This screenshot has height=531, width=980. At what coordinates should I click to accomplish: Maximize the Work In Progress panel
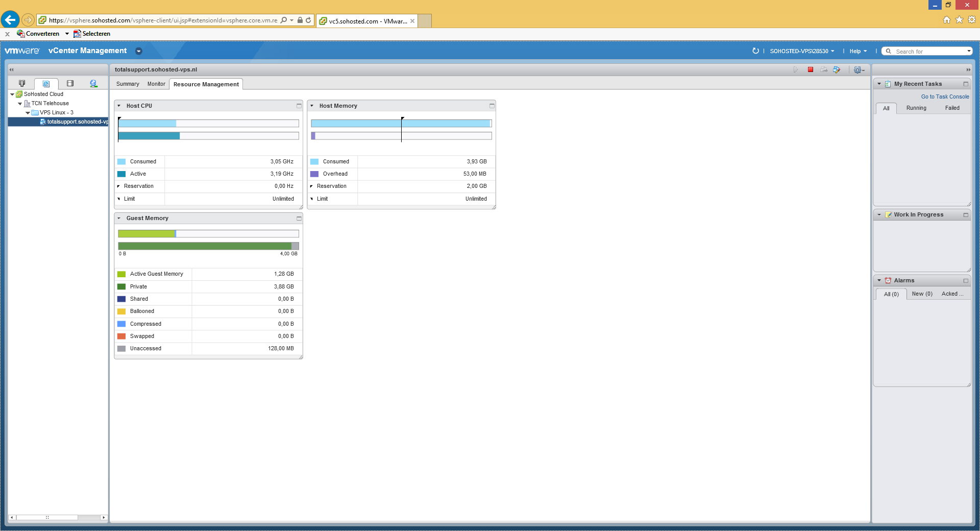pos(966,215)
